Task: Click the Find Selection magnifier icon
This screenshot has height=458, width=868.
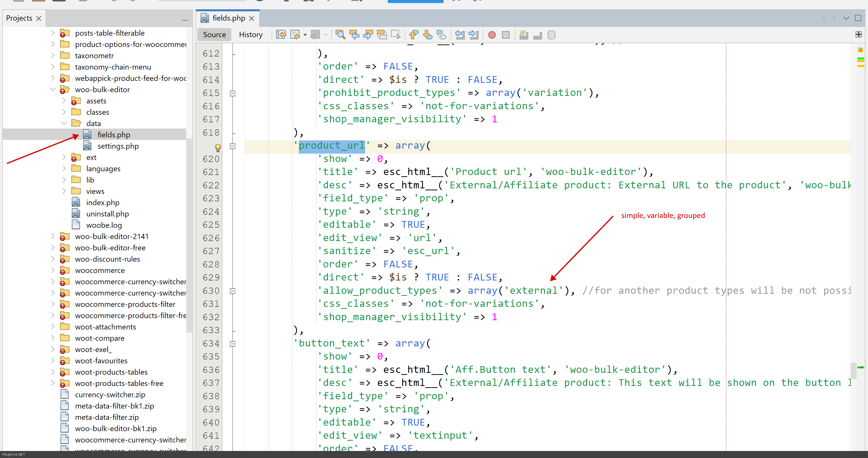Action: click(340, 35)
